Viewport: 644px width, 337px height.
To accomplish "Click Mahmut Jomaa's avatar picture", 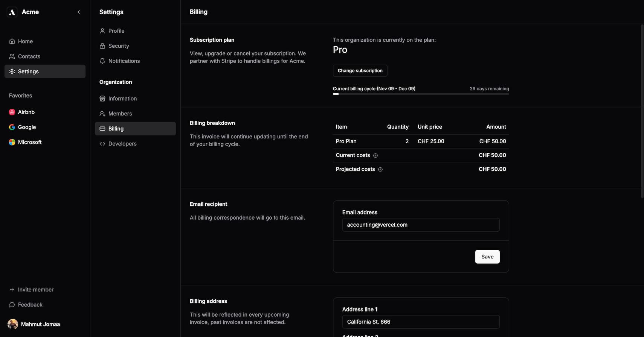I will (x=13, y=324).
